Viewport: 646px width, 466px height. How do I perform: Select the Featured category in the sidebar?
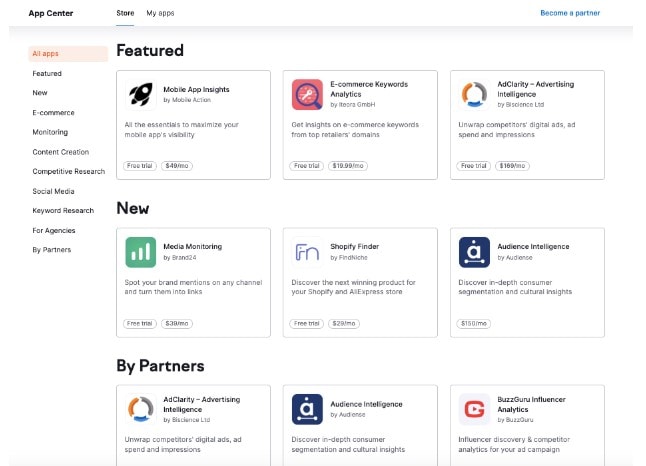coord(47,73)
